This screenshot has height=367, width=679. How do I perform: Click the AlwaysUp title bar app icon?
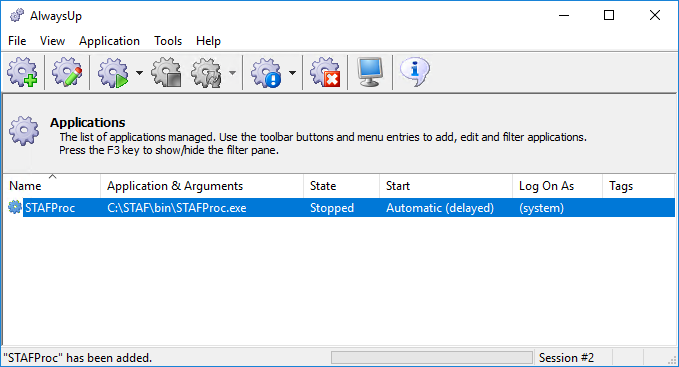point(17,16)
